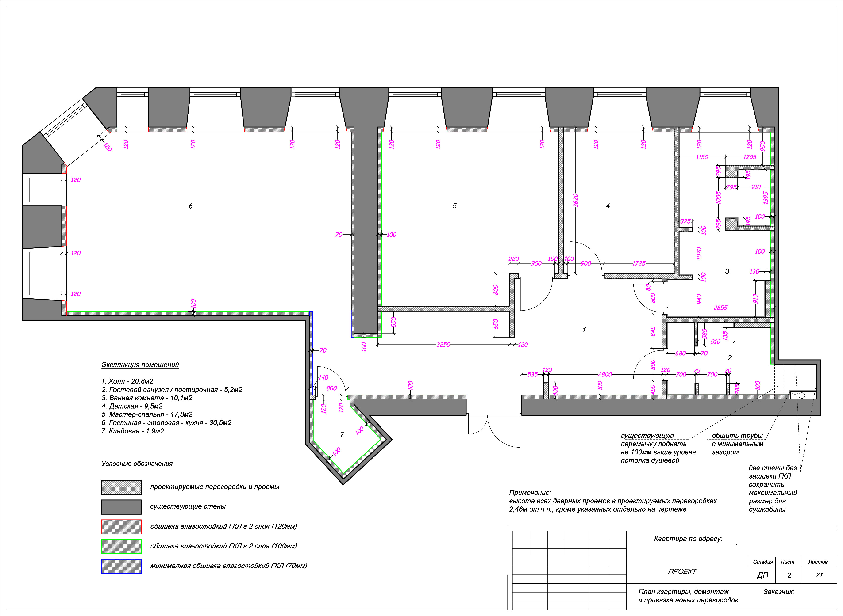Click sheet number 2 in title block
This screenshot has width=843, height=616.
[789, 575]
